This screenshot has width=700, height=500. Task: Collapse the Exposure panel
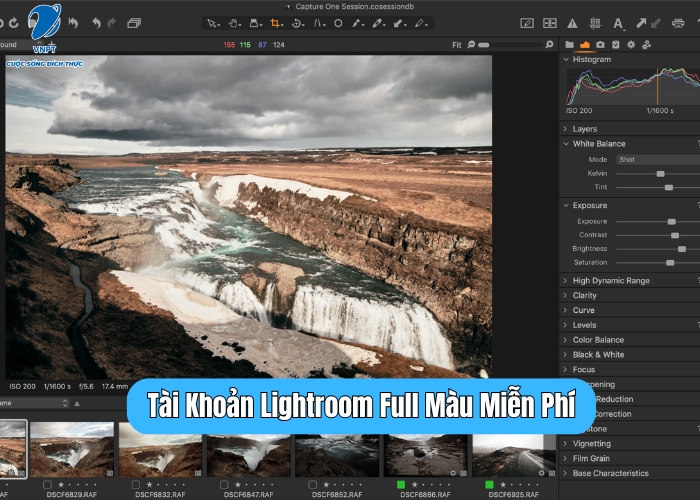(x=566, y=205)
